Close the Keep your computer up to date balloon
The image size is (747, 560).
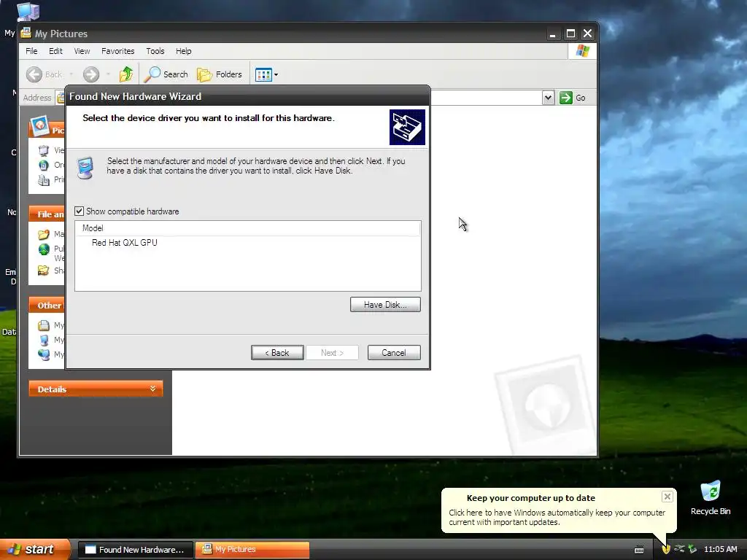pos(667,497)
